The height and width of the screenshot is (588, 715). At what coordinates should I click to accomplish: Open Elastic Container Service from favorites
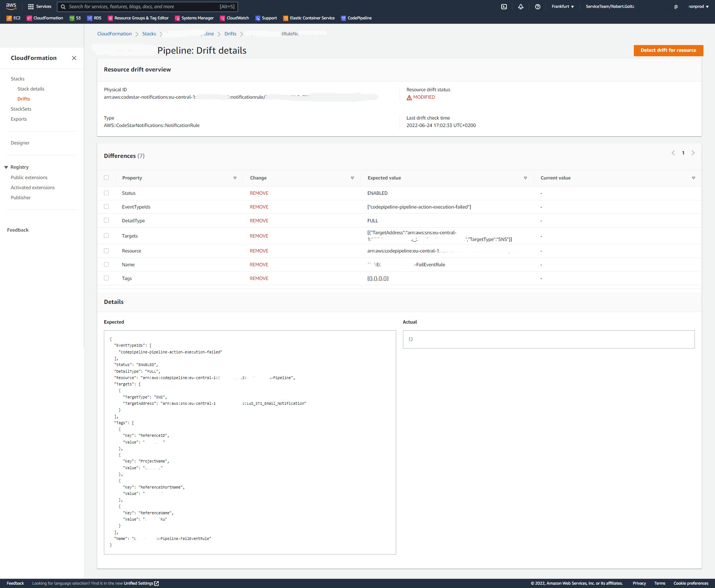pyautogui.click(x=309, y=18)
